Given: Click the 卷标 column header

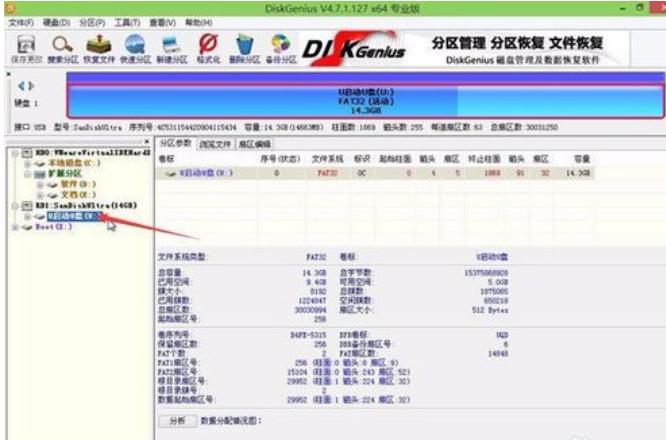Looking at the screenshot, I should 166,159.
